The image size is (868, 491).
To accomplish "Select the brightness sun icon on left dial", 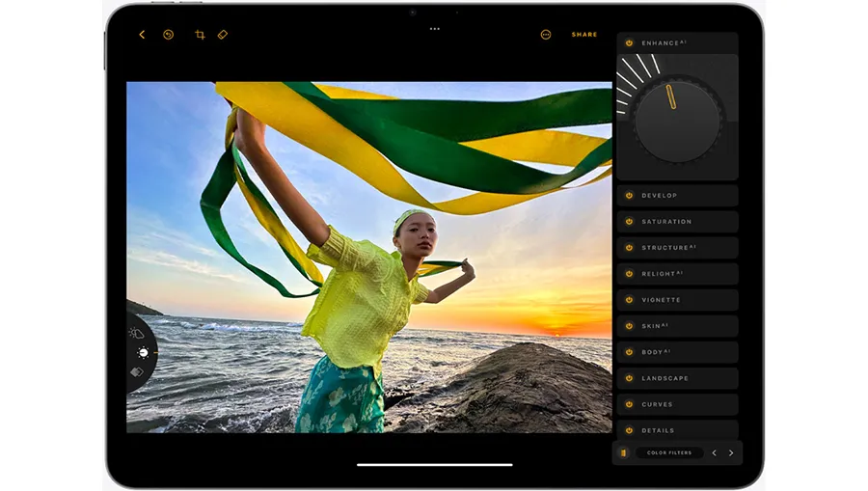I will pyautogui.click(x=143, y=353).
